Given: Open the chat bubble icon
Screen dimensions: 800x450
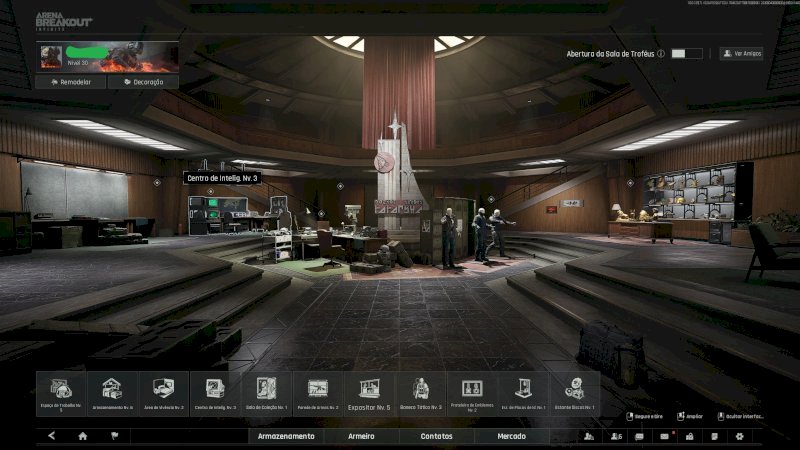Looking at the screenshot, I should click(x=639, y=436).
